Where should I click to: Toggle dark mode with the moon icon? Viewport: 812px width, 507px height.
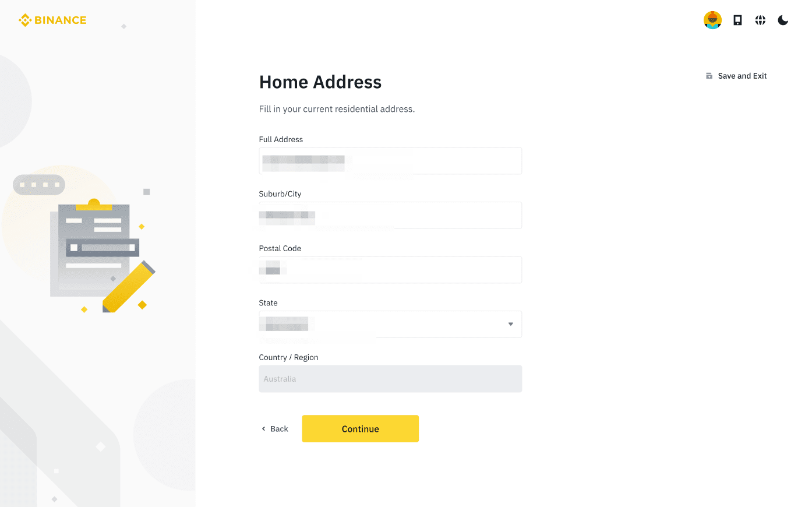tap(783, 20)
